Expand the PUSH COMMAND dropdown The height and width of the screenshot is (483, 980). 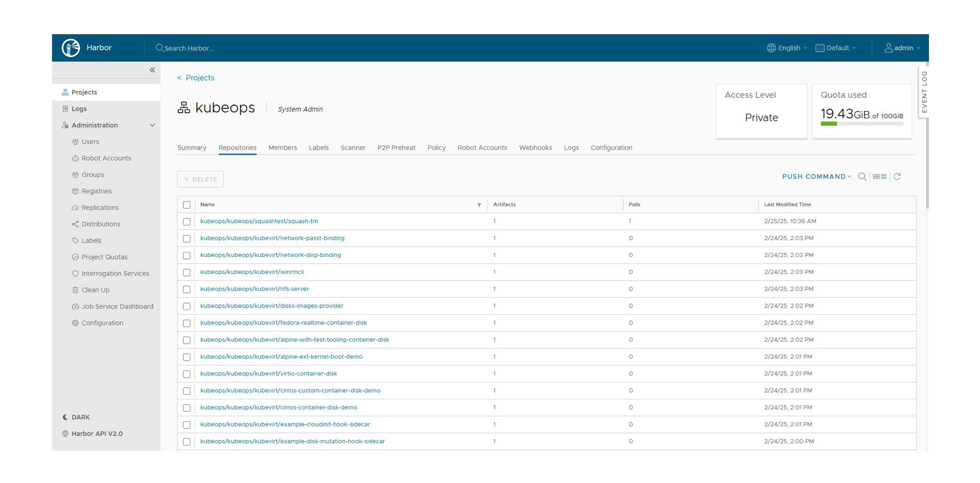[x=817, y=176]
